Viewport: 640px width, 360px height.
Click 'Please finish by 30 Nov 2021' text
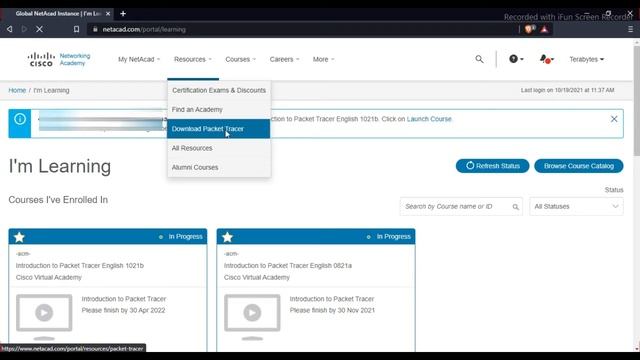point(332,310)
